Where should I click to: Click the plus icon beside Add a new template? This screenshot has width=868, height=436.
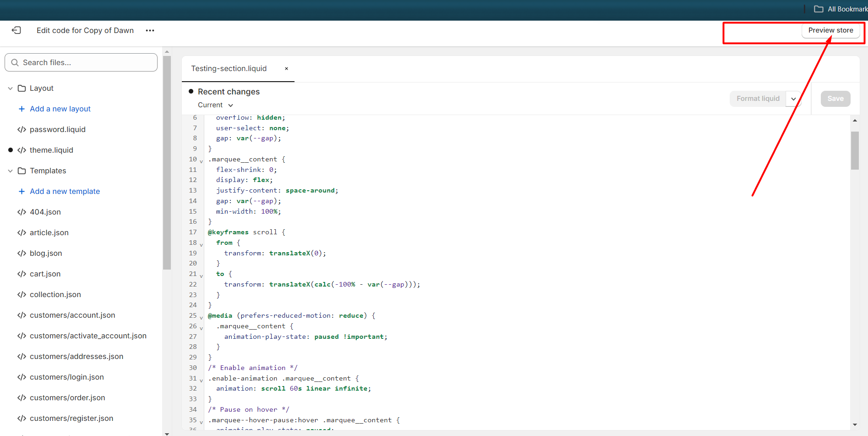click(x=22, y=191)
